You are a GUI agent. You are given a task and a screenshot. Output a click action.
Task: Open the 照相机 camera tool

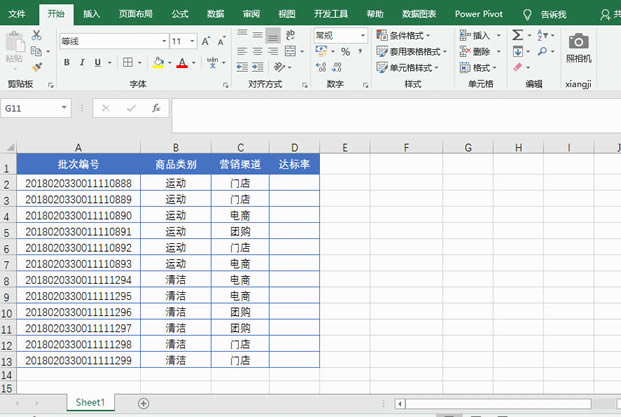point(578,46)
